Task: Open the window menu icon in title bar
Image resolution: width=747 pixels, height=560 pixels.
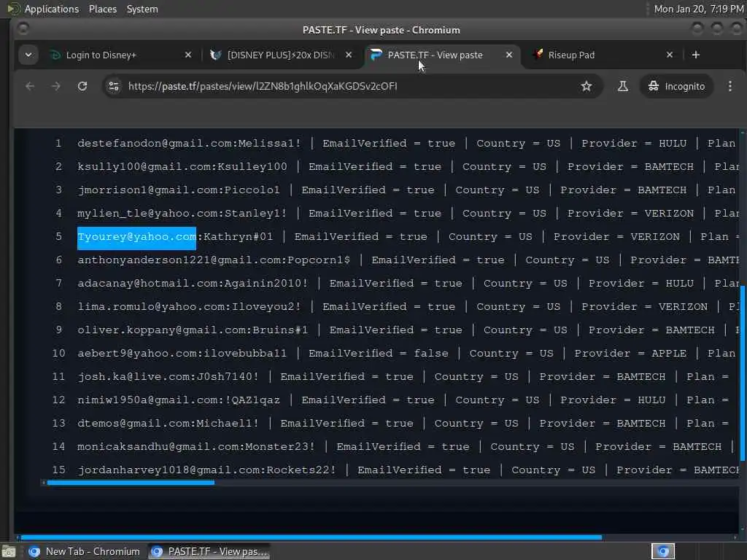Action: click(23, 29)
